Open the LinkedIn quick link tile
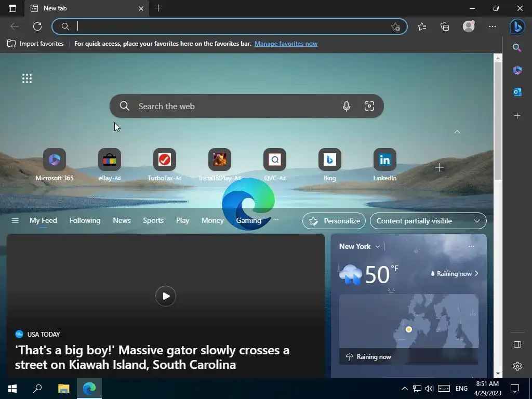The height and width of the screenshot is (399, 532). click(385, 165)
